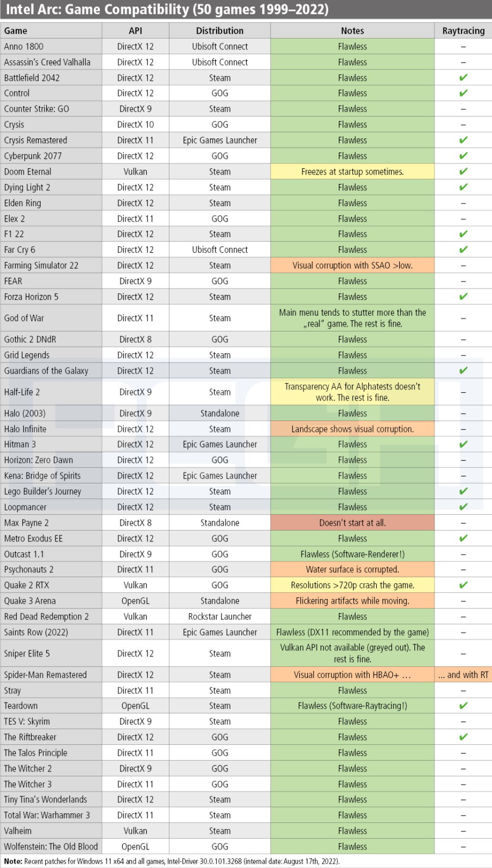This screenshot has height=868, width=492.
Task: Click the "... and with RT" cell
Action: point(463,675)
